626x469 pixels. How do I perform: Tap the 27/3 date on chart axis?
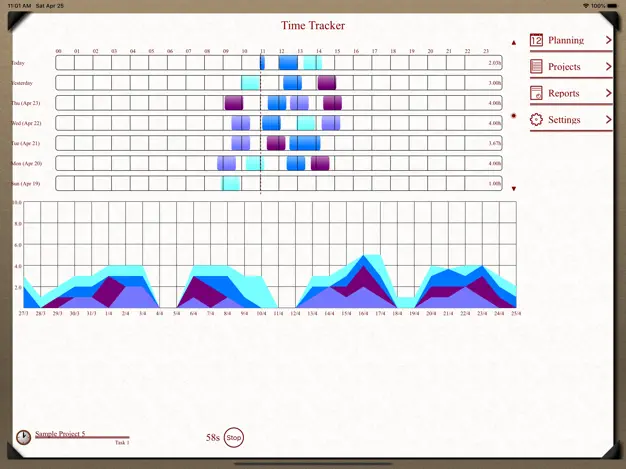(24, 314)
